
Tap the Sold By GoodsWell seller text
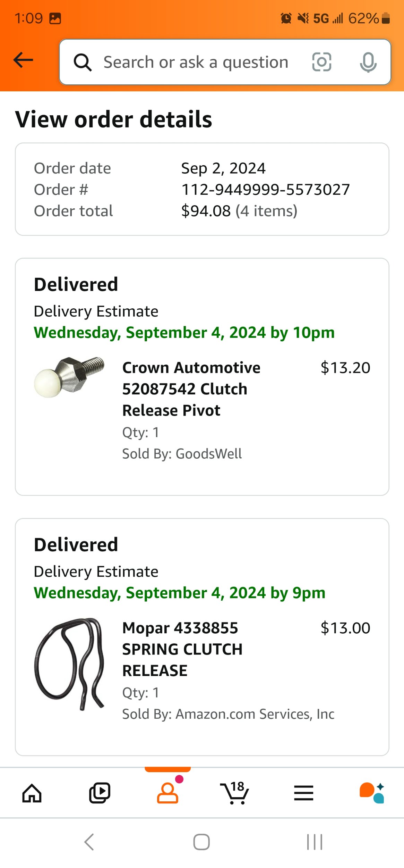click(x=182, y=454)
